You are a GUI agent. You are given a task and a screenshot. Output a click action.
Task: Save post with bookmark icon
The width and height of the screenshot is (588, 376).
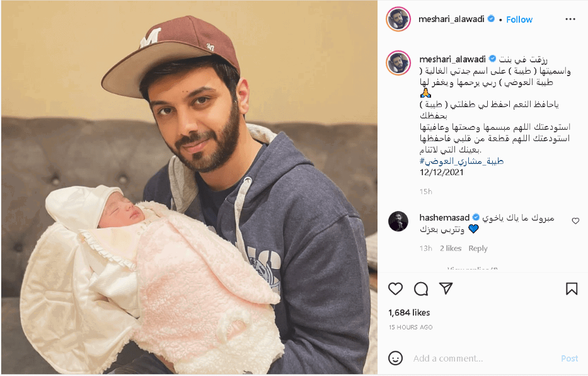tap(572, 288)
